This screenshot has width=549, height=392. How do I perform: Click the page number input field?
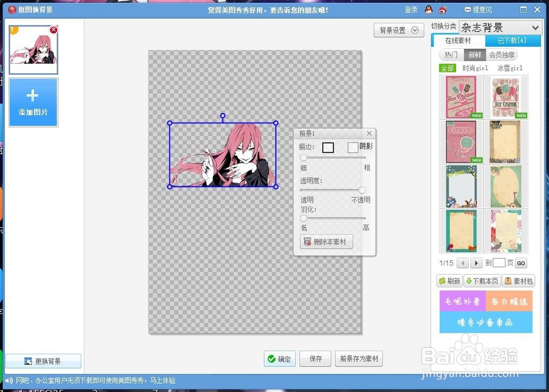point(499,262)
